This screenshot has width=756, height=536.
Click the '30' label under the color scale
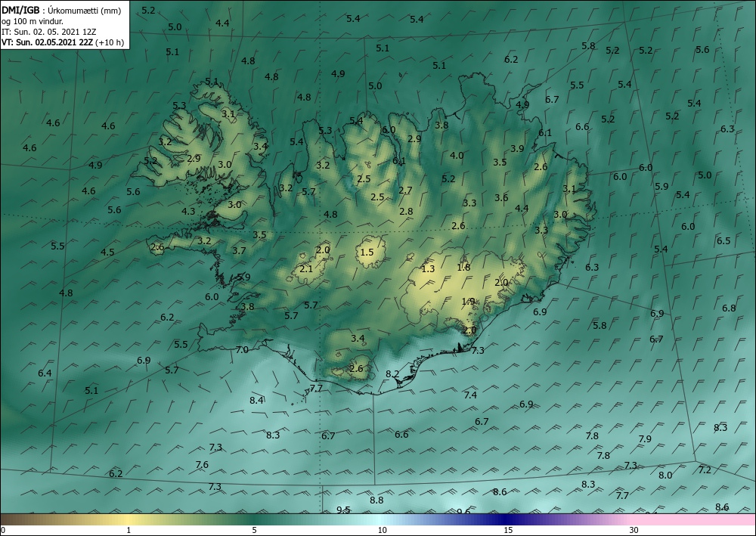click(634, 530)
